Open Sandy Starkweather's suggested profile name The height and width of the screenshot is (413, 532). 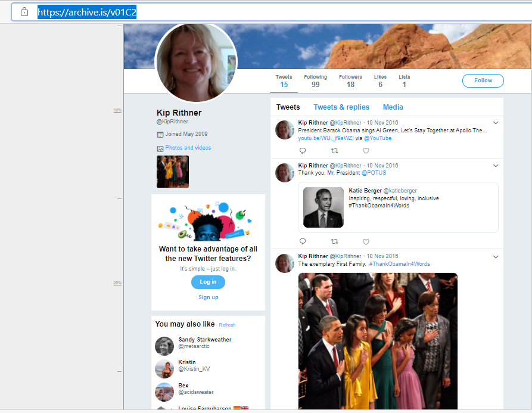click(205, 339)
